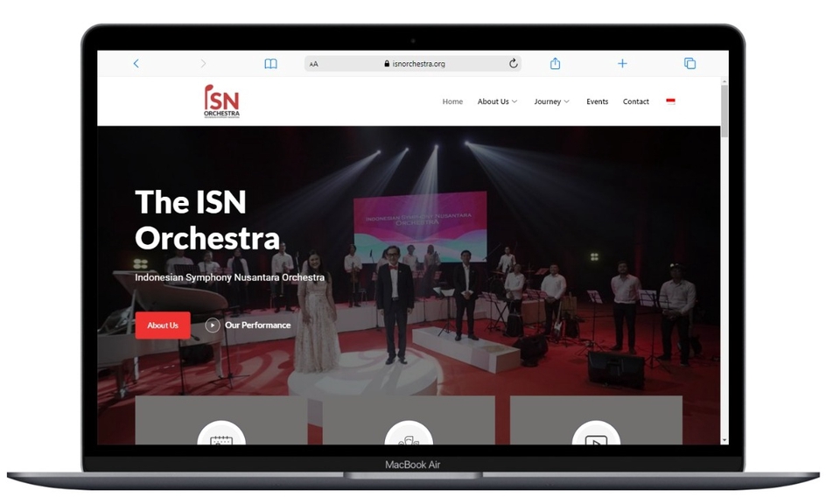Expand the About Us dropdown menu
The height and width of the screenshot is (504, 840).
[x=496, y=101]
